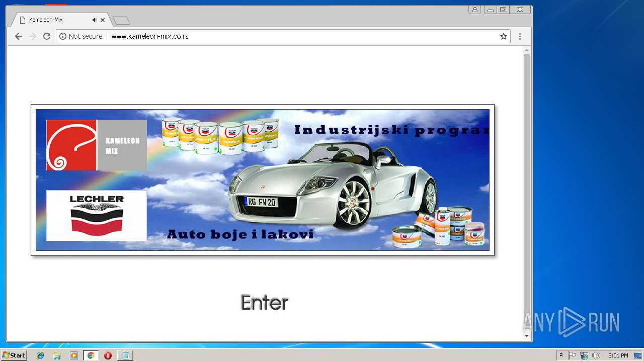Reload the Kameleon-Mix page
The image size is (644, 362).
tap(47, 36)
